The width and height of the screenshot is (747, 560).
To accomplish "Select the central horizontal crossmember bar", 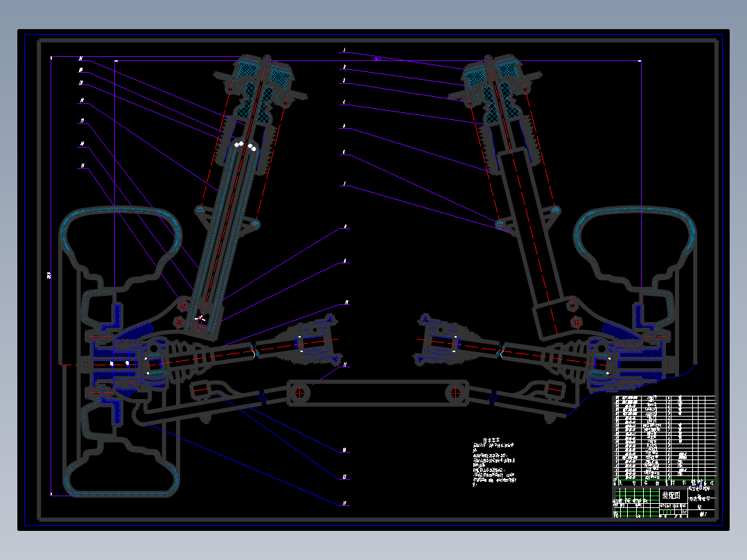I will tap(378, 393).
